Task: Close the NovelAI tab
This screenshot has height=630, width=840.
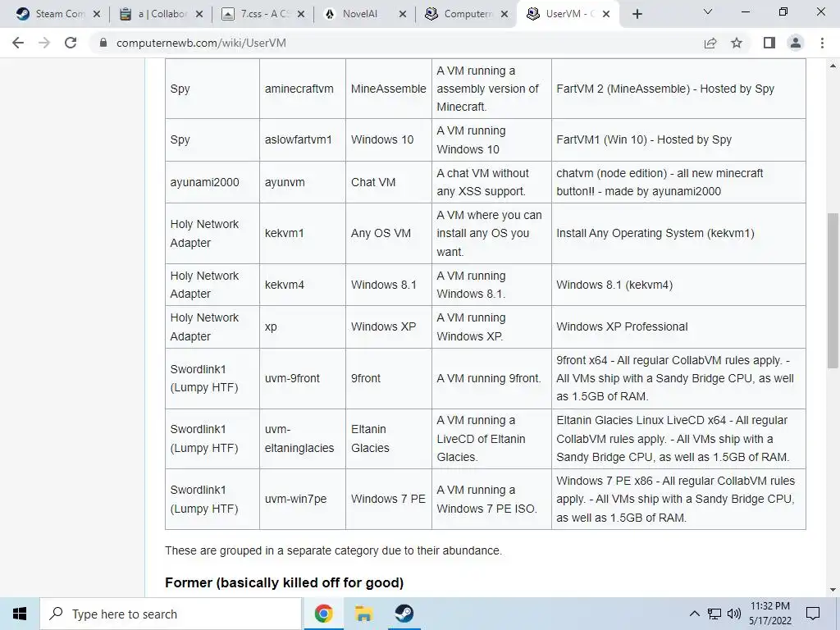Action: coord(403,14)
